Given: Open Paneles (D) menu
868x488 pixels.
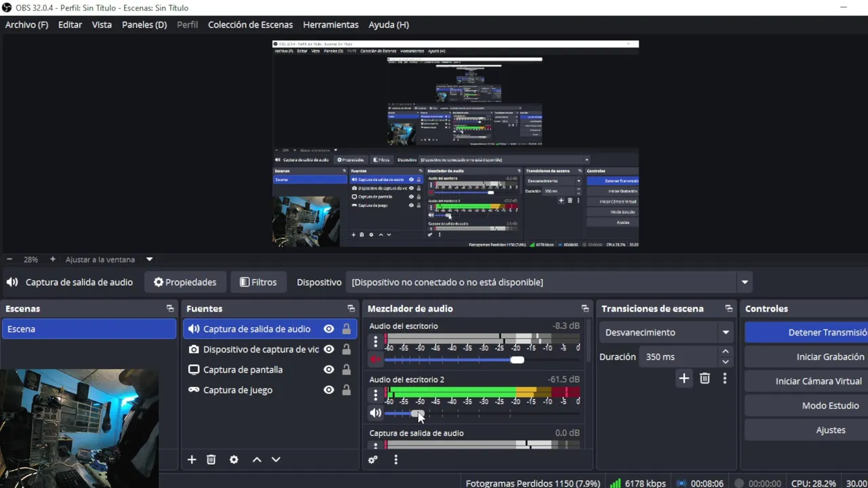Looking at the screenshot, I should (x=144, y=24).
